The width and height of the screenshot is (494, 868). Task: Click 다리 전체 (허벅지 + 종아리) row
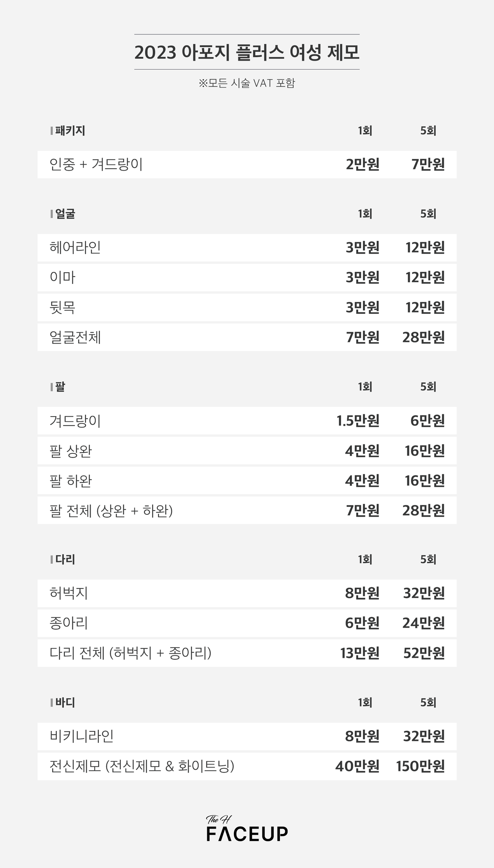tap(247, 653)
